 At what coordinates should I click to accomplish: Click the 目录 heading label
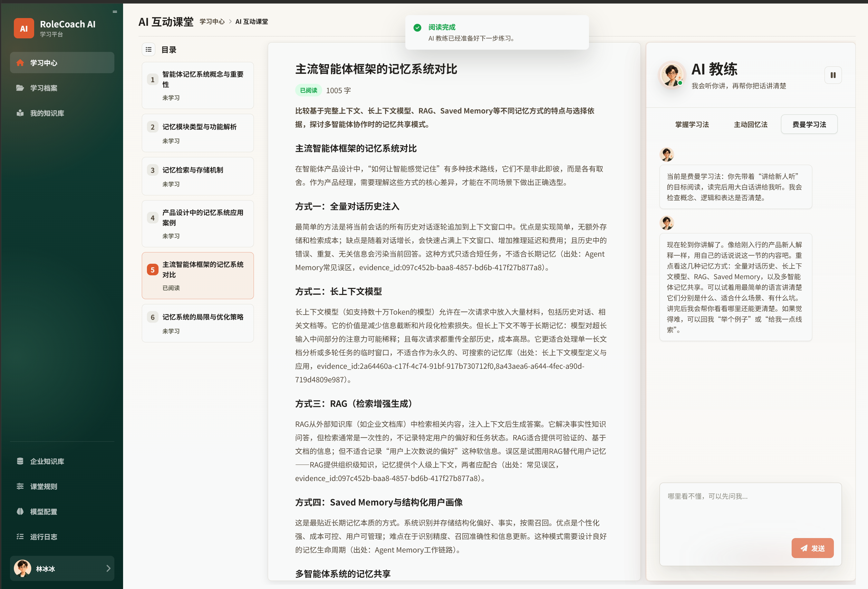(169, 50)
